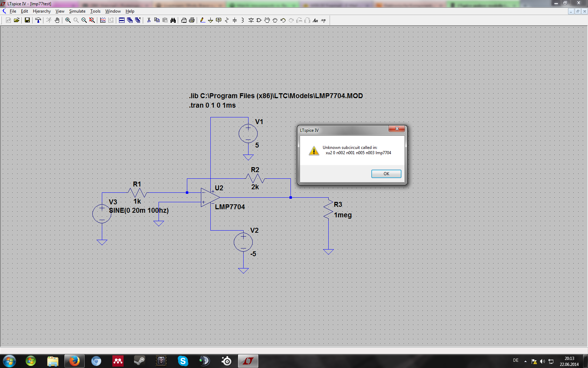Open the View menu
Viewport: 588px width, 368px height.
tap(60, 11)
